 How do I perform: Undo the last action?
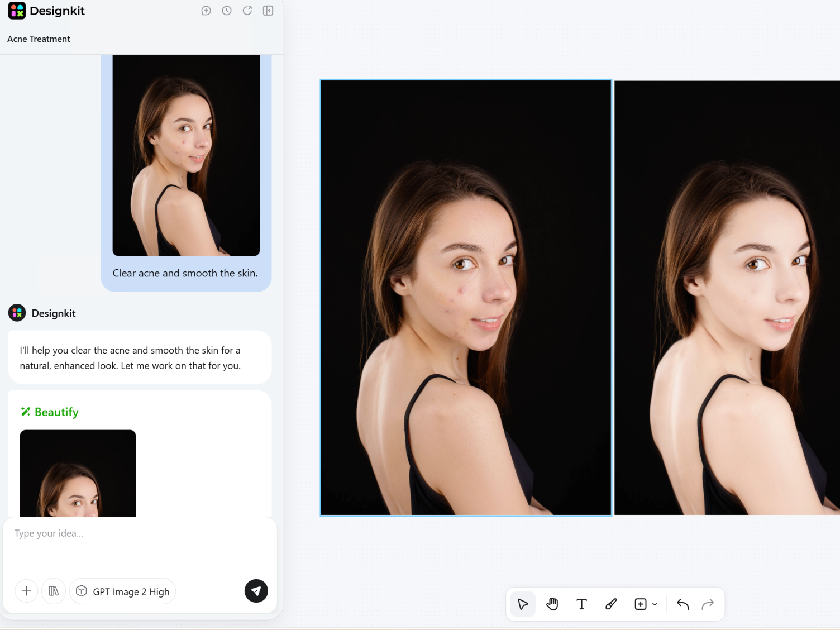[682, 604]
